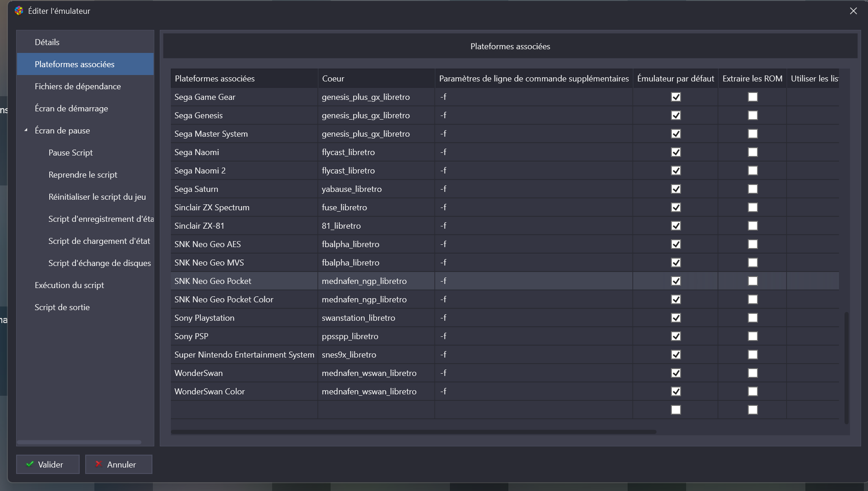Click the Paramètres de ligne de commande header
The width and height of the screenshot is (868, 491).
pos(534,78)
